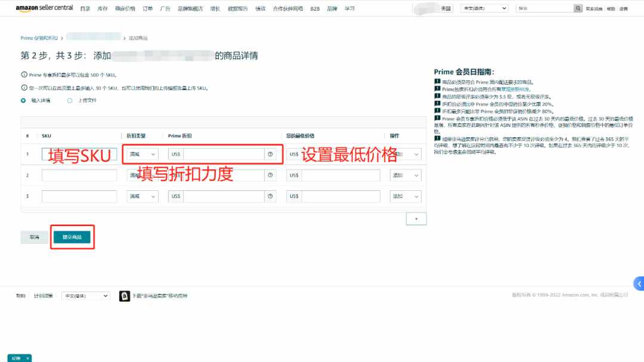Open the language dropdown in the header

(x=484, y=8)
